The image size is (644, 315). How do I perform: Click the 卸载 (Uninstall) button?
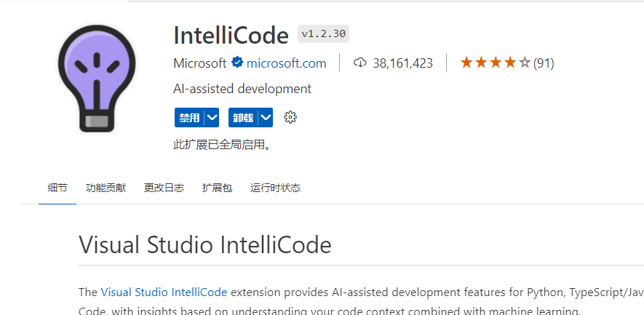click(243, 118)
